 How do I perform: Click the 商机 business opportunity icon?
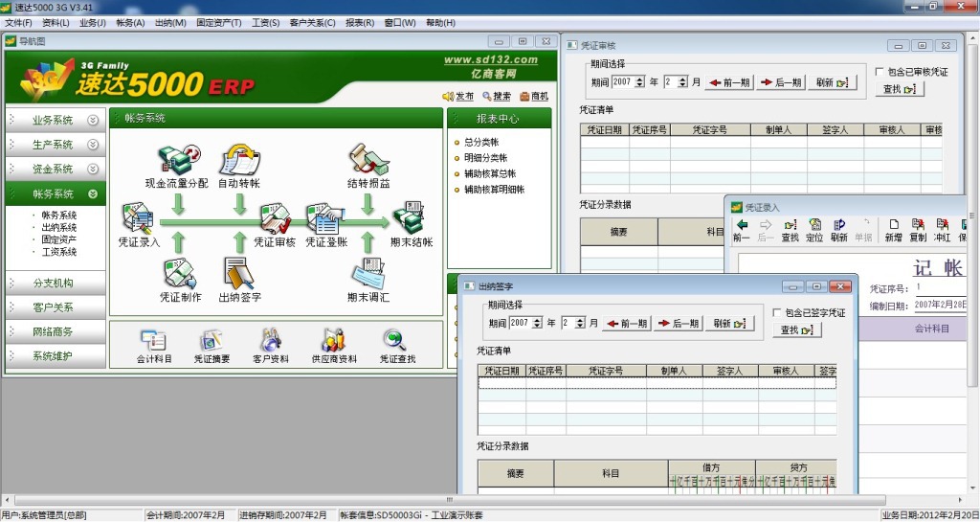[524, 97]
